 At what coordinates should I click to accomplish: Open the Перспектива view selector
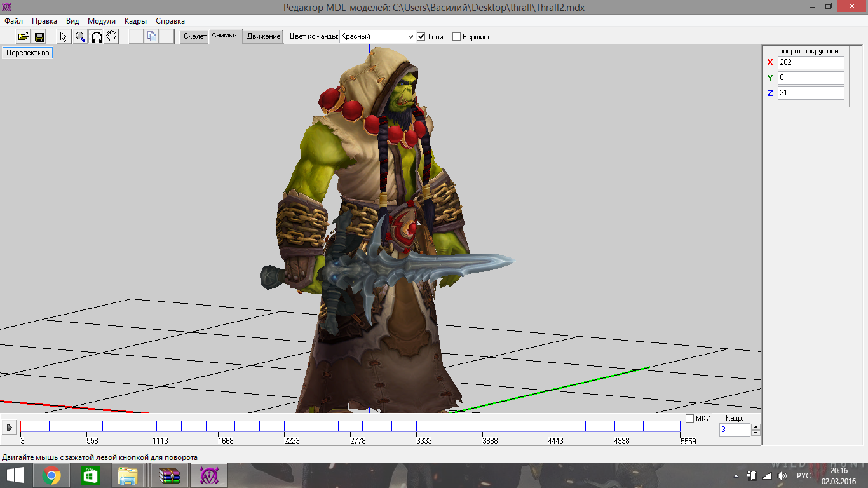point(27,53)
